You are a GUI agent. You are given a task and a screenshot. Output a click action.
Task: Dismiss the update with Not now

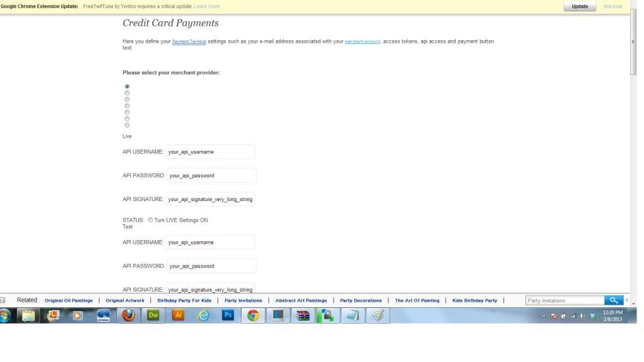point(612,6)
